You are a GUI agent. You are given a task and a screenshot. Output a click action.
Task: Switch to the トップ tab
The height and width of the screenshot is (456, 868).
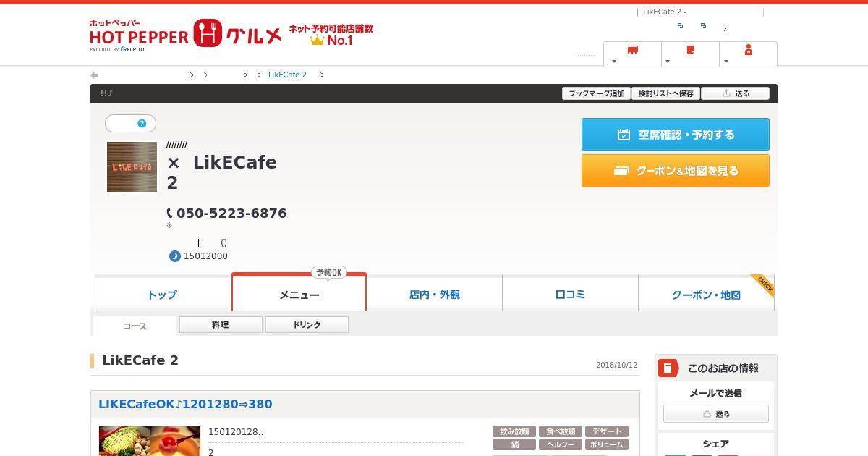pos(163,294)
